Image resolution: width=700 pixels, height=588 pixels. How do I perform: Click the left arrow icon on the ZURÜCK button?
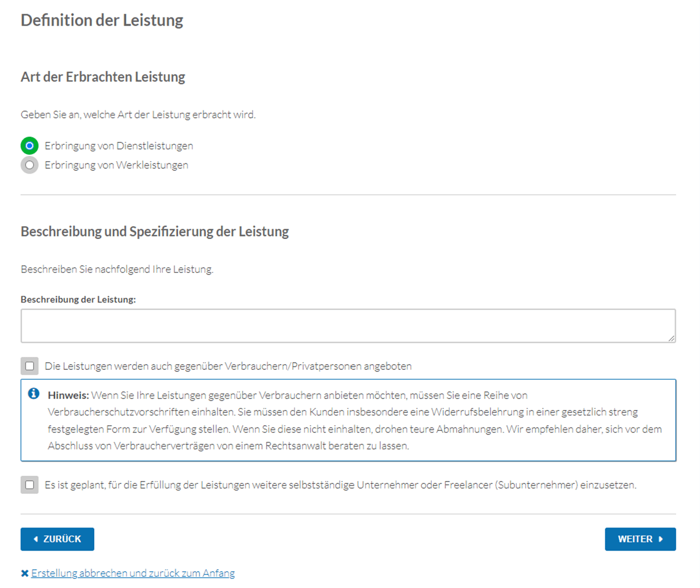[x=36, y=539]
